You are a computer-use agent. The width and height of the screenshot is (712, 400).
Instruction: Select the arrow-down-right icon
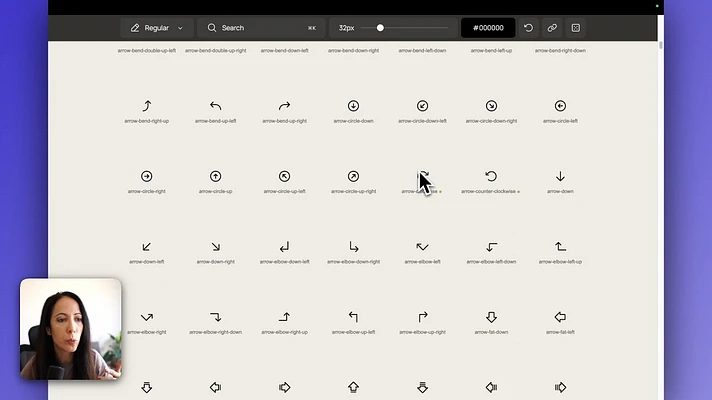216,247
